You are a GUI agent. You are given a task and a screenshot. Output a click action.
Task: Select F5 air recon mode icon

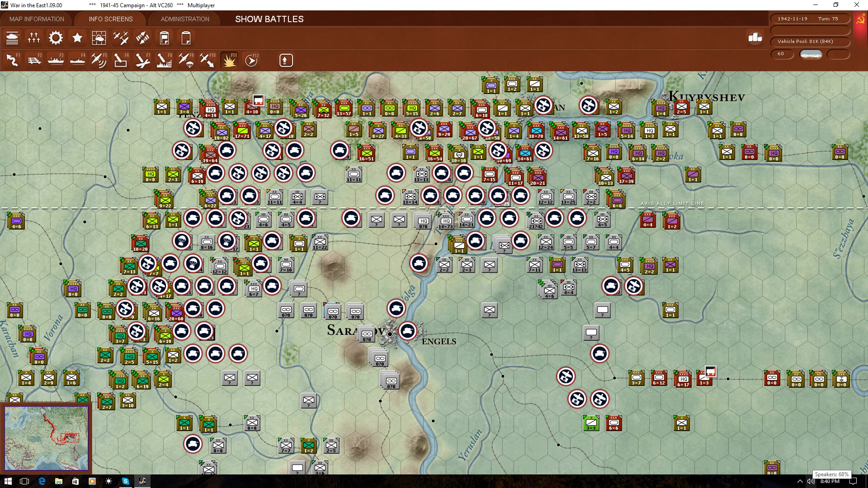(99, 60)
